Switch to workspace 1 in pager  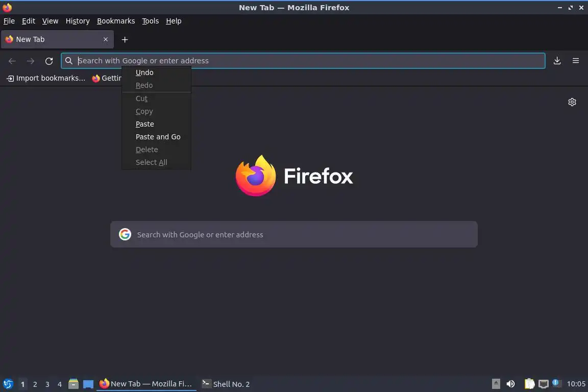click(23, 384)
